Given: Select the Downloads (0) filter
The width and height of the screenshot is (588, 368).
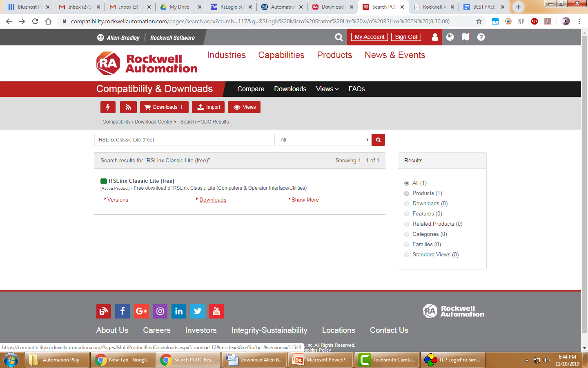Looking at the screenshot, I should coord(407,204).
